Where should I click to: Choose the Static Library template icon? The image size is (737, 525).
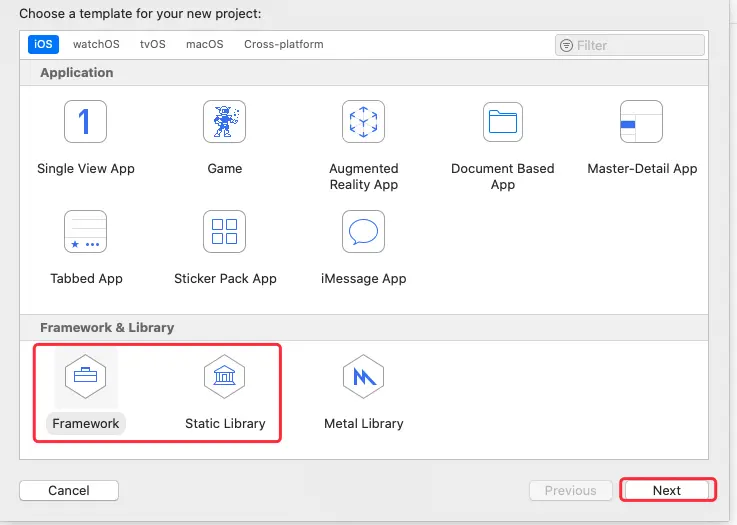(x=224, y=377)
